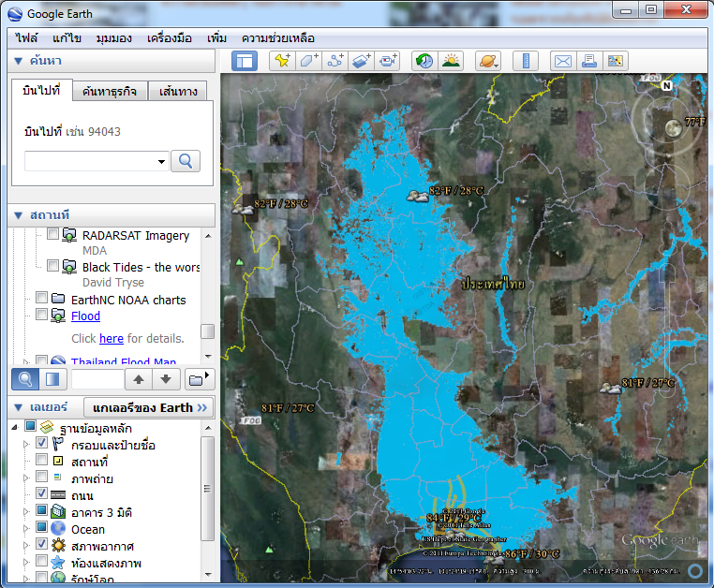Screen dimensions: 714x588
Task: Click the Add Placemark pushpin icon
Action: 281,61
